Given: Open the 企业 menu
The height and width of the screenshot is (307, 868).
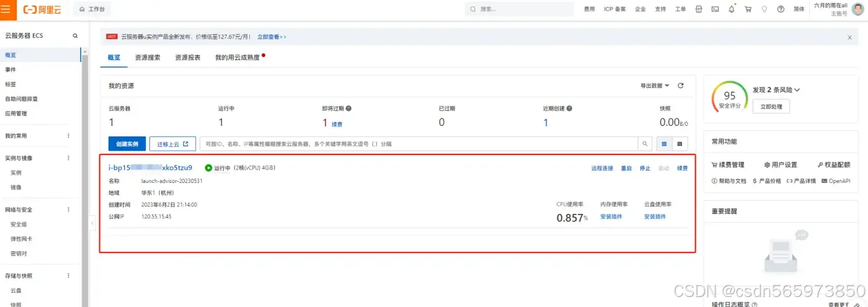Looking at the screenshot, I should point(640,9).
